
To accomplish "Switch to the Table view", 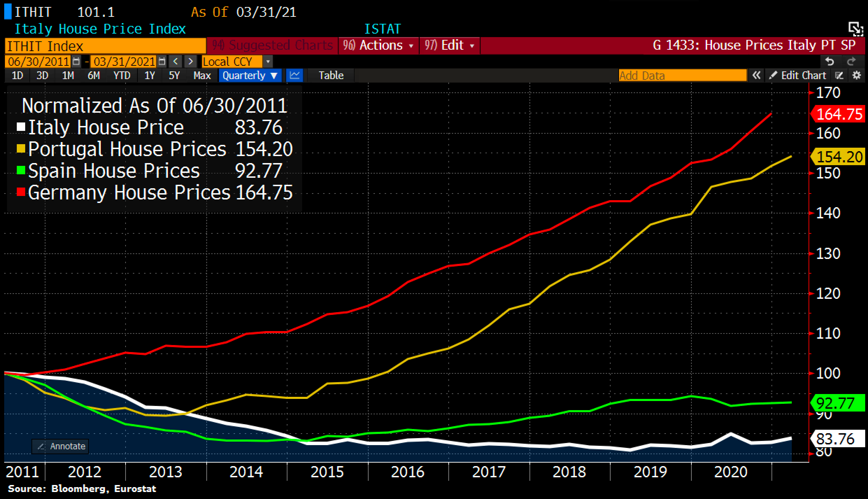I will tap(330, 75).
